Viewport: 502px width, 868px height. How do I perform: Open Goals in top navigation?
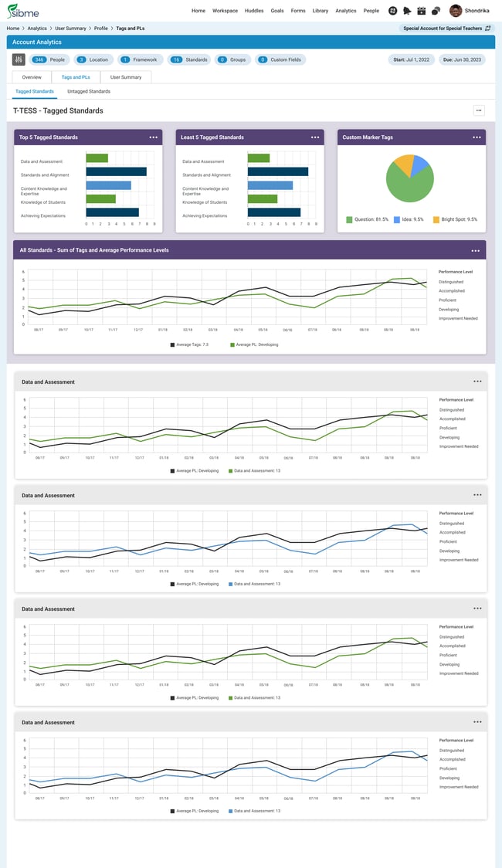[277, 11]
